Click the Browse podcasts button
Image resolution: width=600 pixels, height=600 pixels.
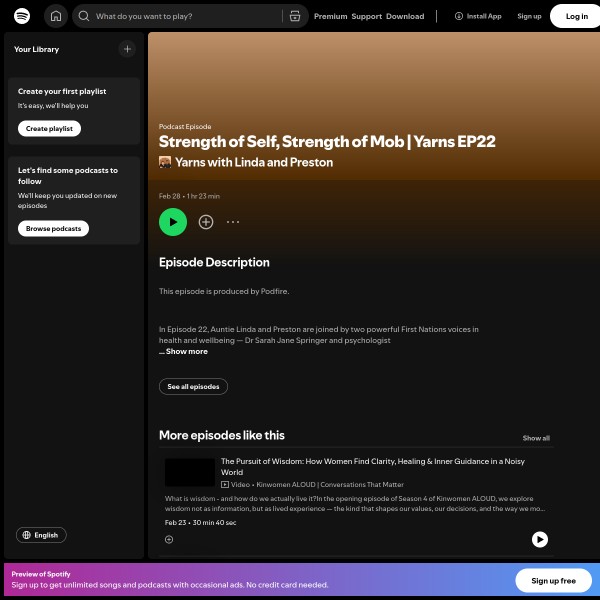tap(53, 228)
